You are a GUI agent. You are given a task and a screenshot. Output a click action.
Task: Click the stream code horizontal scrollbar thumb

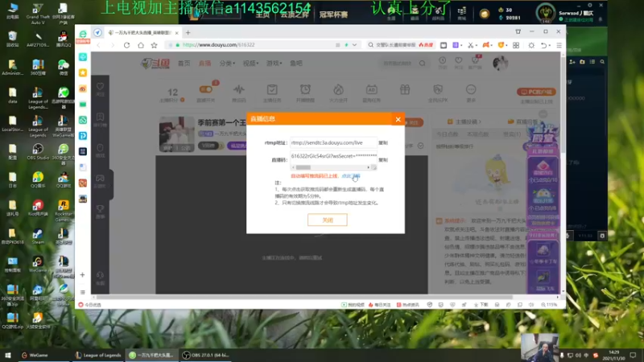[303, 167]
